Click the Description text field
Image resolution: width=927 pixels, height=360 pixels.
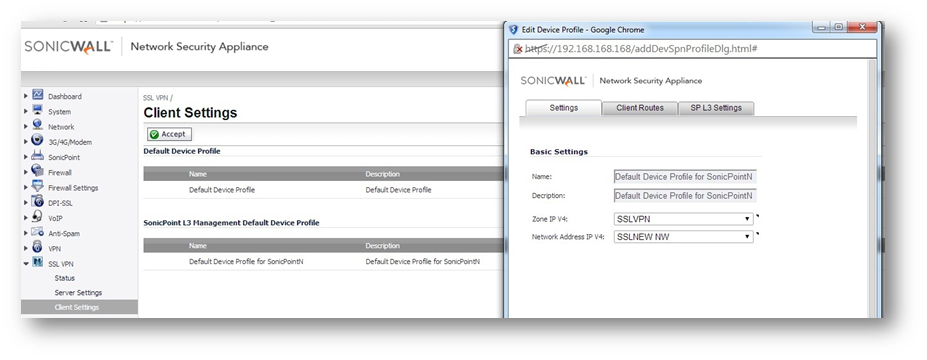coord(685,195)
